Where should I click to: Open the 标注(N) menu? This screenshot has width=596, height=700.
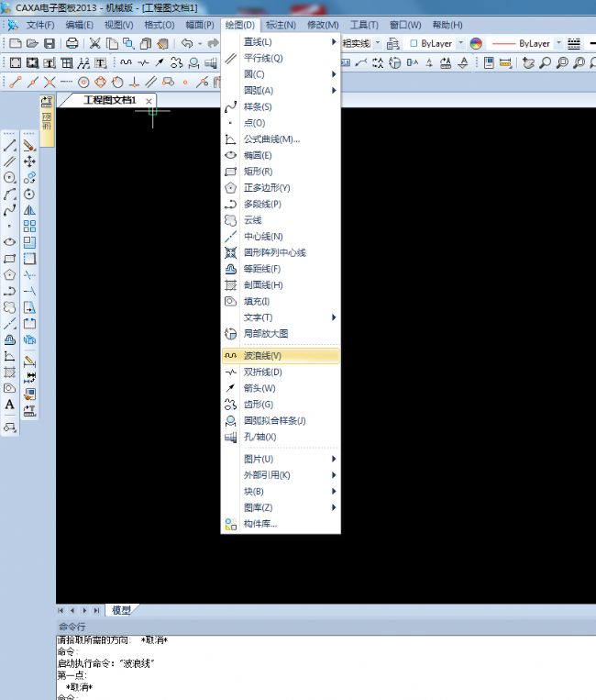pos(280,25)
